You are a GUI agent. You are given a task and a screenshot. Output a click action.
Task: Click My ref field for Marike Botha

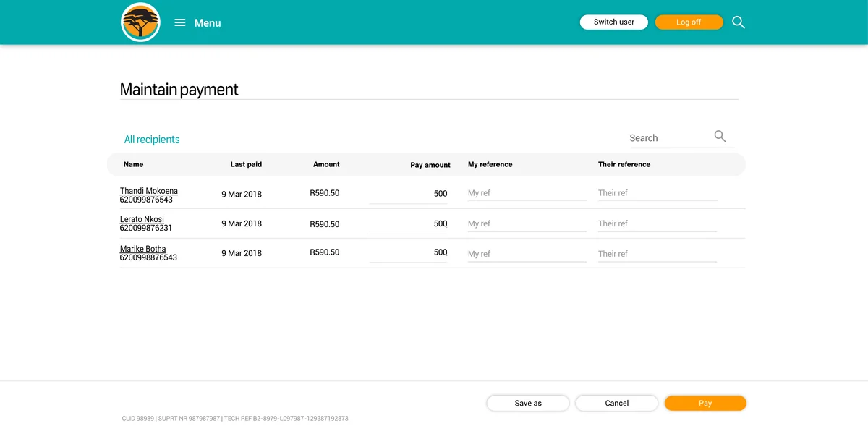click(527, 254)
